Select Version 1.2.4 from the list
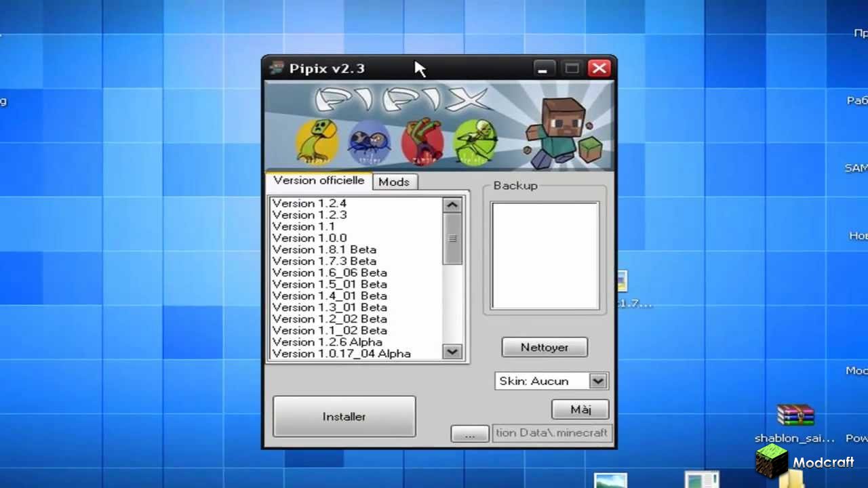Viewport: 868px width, 488px height. pos(309,203)
